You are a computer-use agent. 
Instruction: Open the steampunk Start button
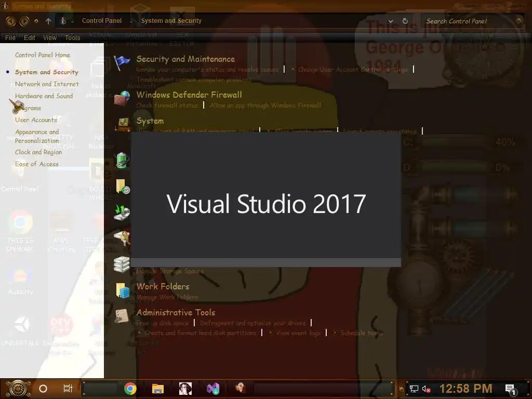(x=18, y=389)
